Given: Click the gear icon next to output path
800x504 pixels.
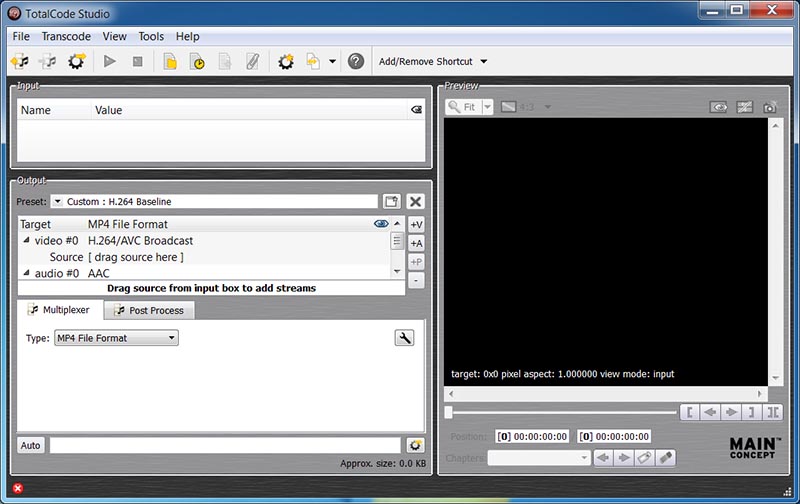Looking at the screenshot, I should tap(415, 445).
